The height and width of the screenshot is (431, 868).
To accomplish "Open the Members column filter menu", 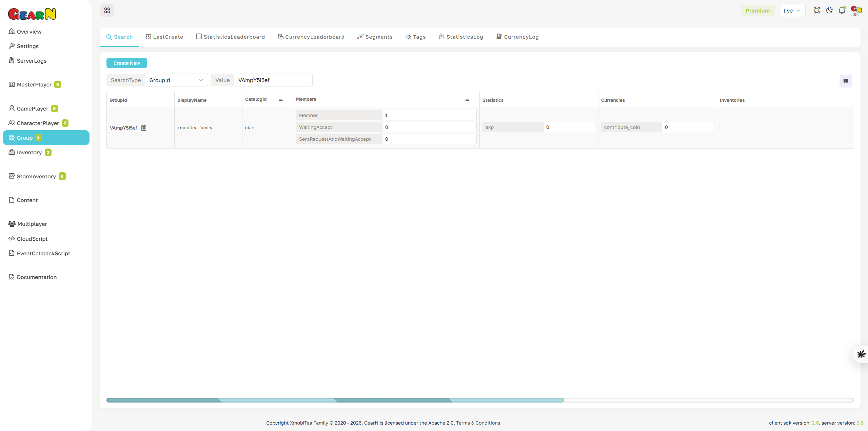I will 467,99.
